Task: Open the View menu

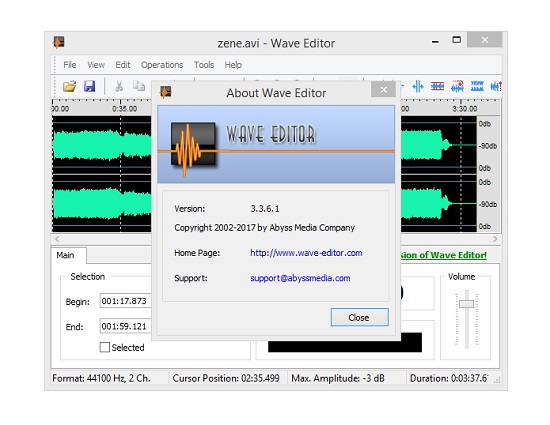Action: (96, 65)
